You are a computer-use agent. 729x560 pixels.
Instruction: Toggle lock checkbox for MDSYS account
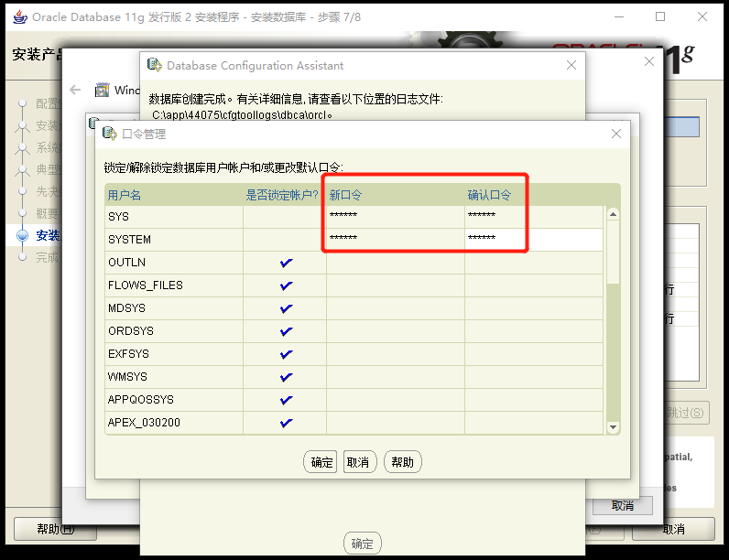tap(286, 308)
